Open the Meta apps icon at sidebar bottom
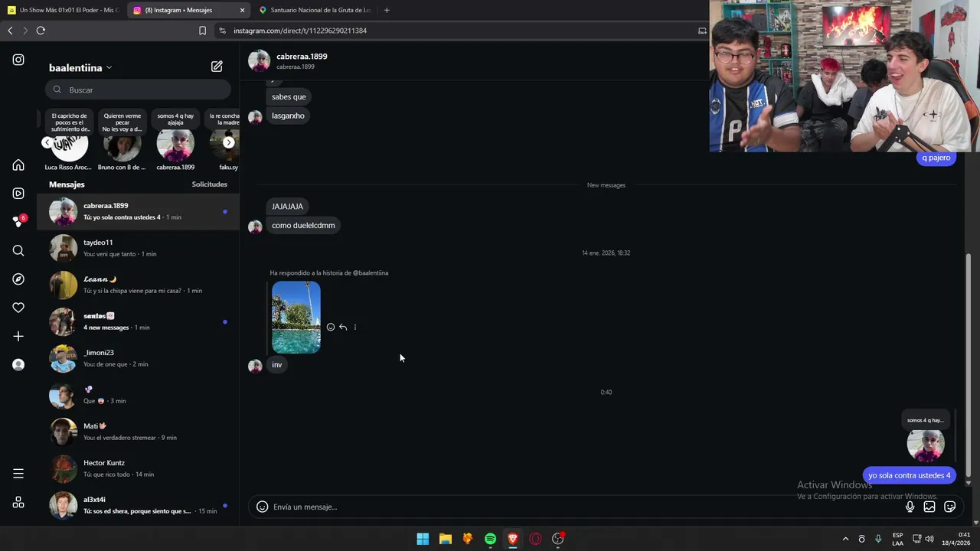The height and width of the screenshot is (551, 980). coord(18,503)
